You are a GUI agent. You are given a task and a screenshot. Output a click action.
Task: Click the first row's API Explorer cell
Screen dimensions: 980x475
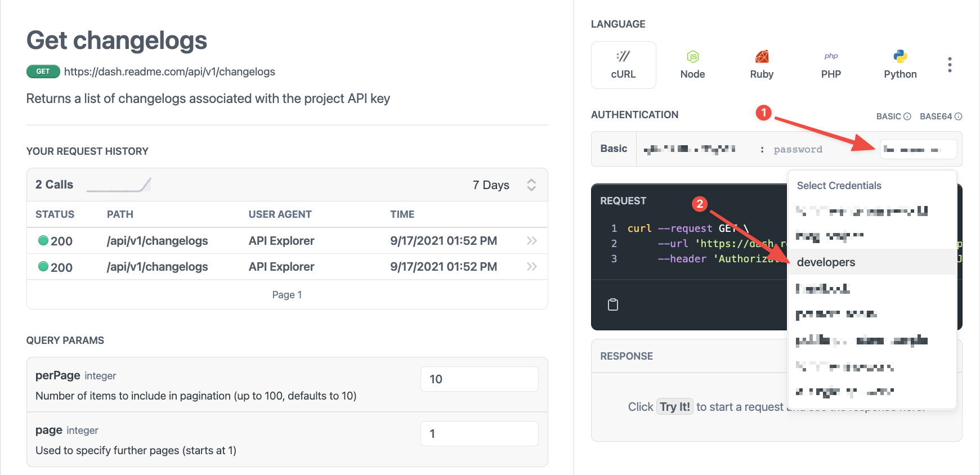click(x=281, y=241)
